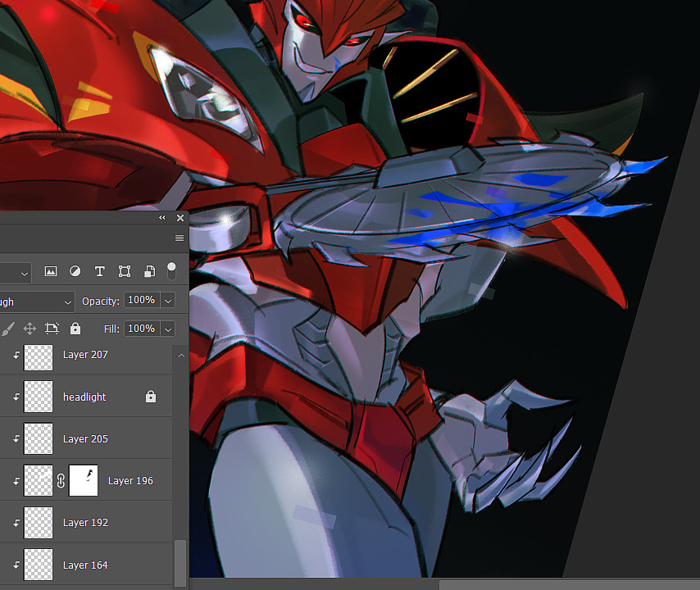
Task: Open the blend mode dropdown
Action: click(37, 302)
